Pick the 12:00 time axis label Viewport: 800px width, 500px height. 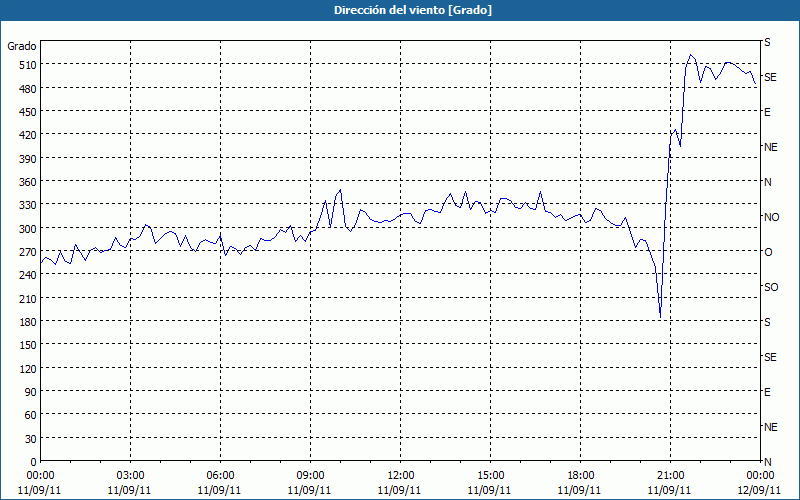401,476
